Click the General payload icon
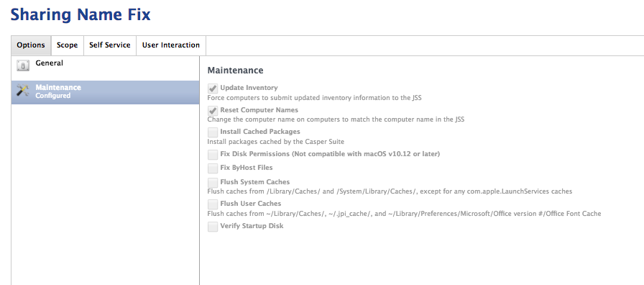644x285 pixels. (23, 65)
